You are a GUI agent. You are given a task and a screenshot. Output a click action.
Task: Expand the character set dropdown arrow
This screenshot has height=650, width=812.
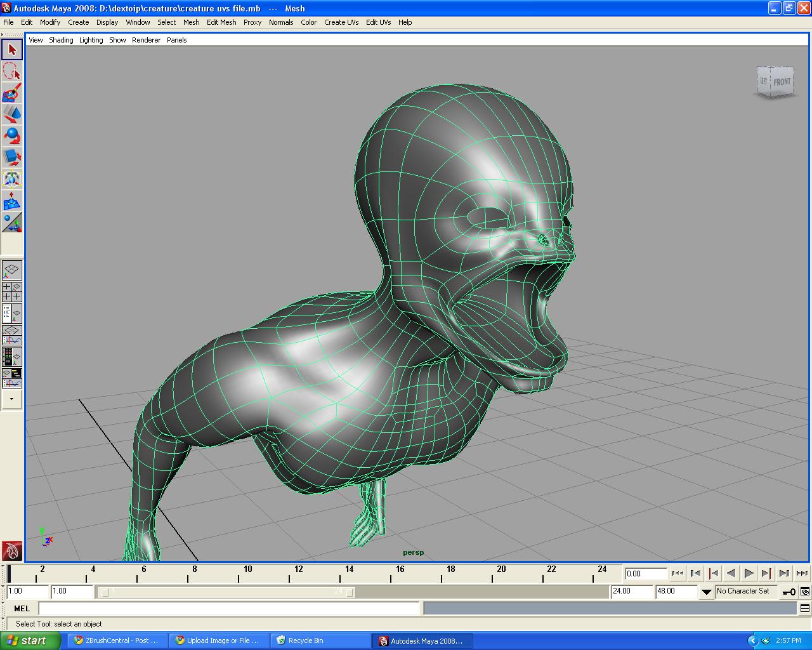coord(707,592)
